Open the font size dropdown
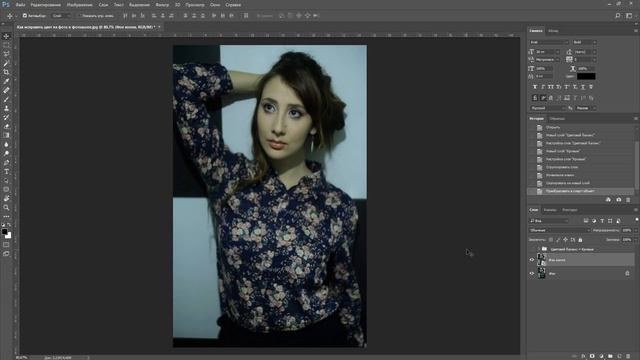 point(547,52)
